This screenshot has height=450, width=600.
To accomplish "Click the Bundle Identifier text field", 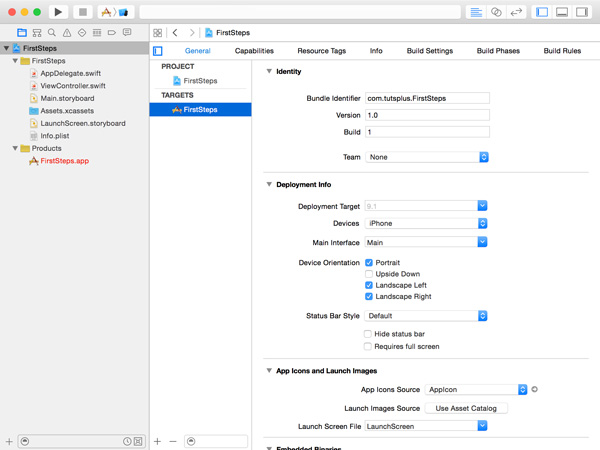I will click(x=426, y=98).
